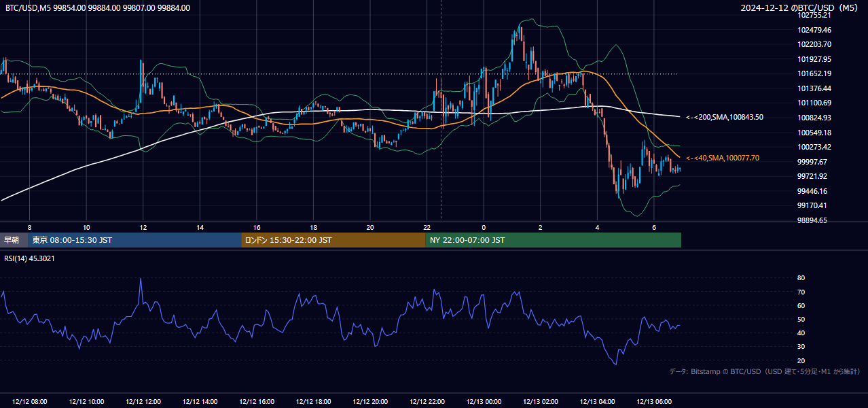The width and height of the screenshot is (868, 408).
Task: Click the price axis value 99721.92
Action: click(x=812, y=176)
